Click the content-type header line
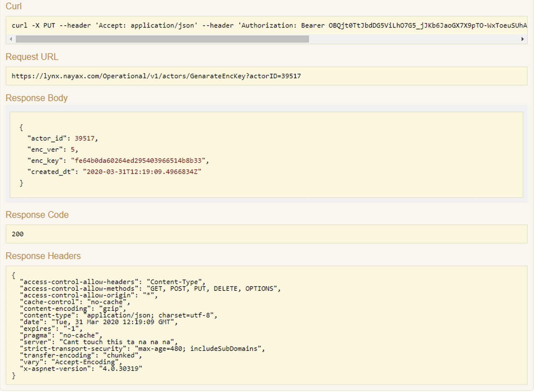 point(119,315)
